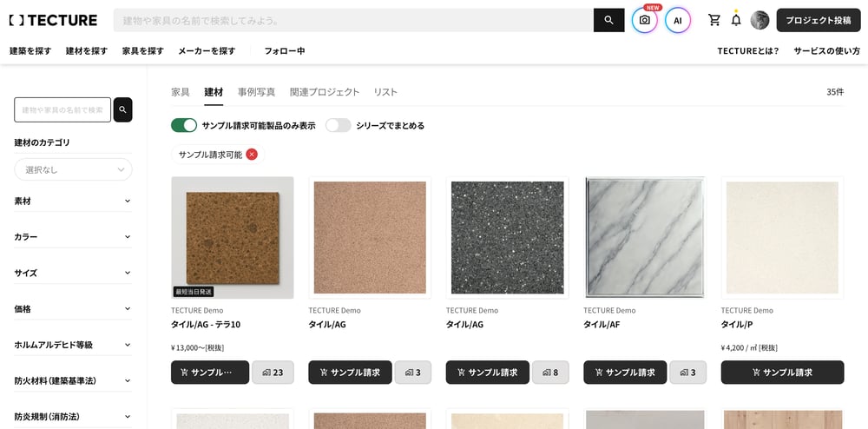Viewport: 868px width, 429px height.
Task: Expand the カラー filter
Action: [x=73, y=237]
